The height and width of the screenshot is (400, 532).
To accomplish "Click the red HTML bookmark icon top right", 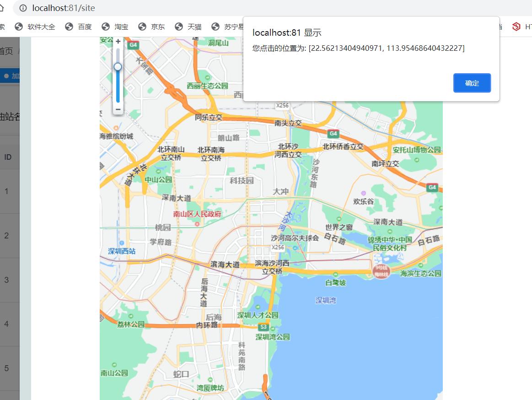I will point(517,27).
